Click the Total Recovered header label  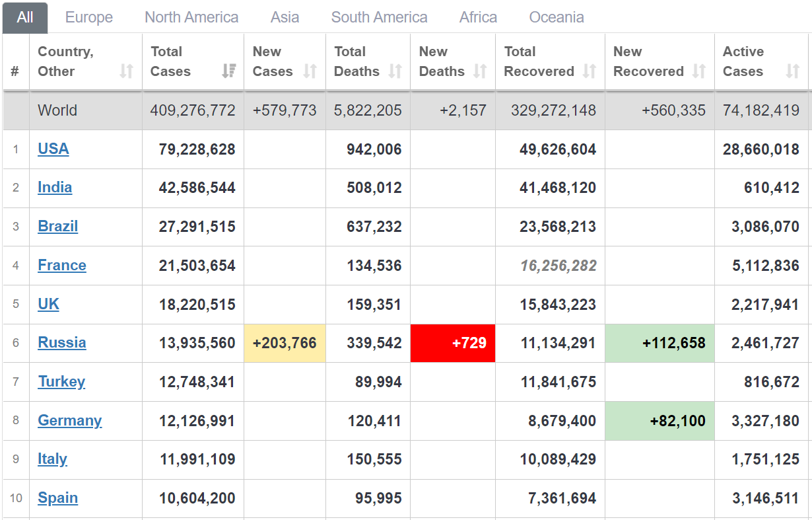(539, 61)
